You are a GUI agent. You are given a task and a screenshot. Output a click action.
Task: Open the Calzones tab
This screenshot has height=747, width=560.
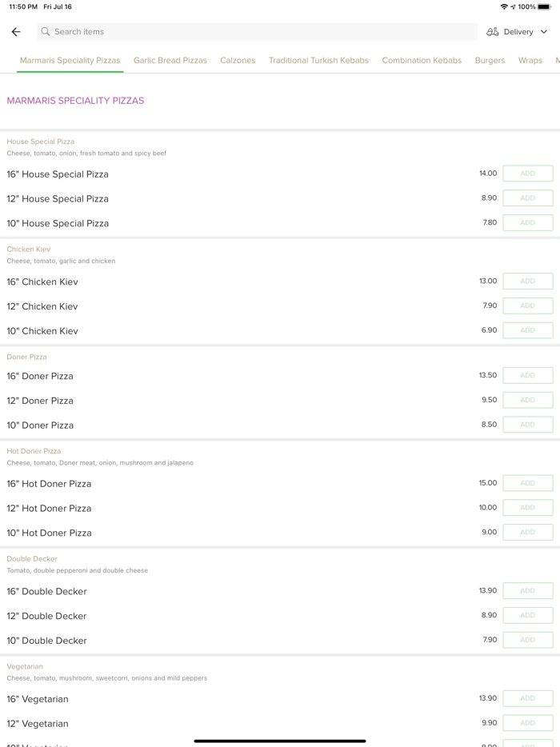238,61
